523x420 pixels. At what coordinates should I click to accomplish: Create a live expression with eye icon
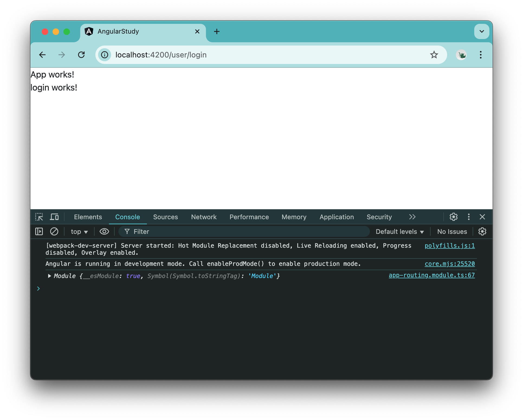point(104,231)
